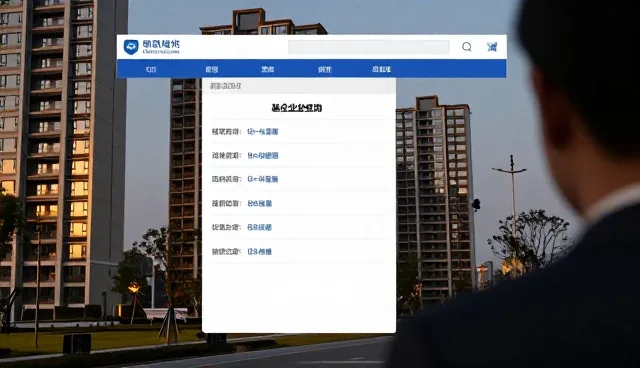
Task: Open the blue link in sixth list row
Action: click(260, 251)
